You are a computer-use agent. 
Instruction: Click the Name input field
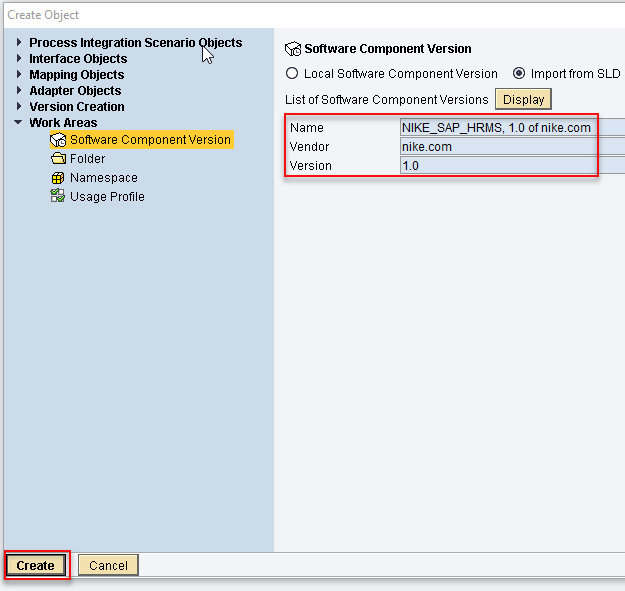tap(513, 128)
